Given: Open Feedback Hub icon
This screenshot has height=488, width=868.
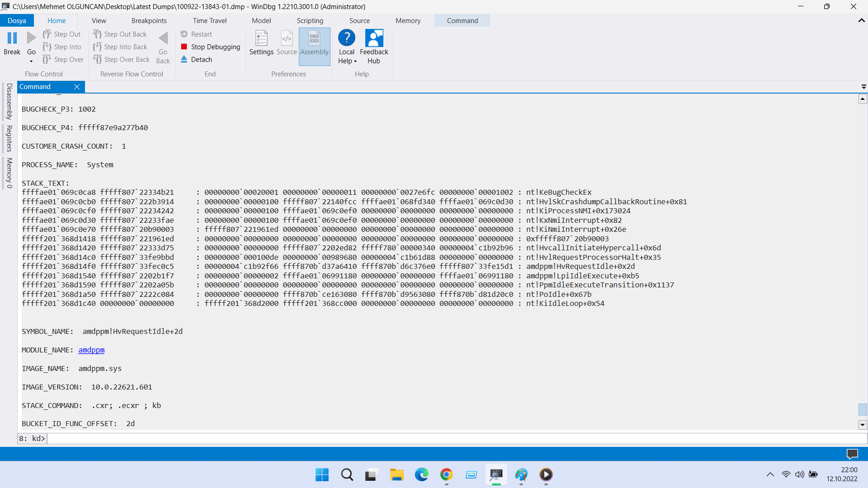Looking at the screenshot, I should (374, 38).
